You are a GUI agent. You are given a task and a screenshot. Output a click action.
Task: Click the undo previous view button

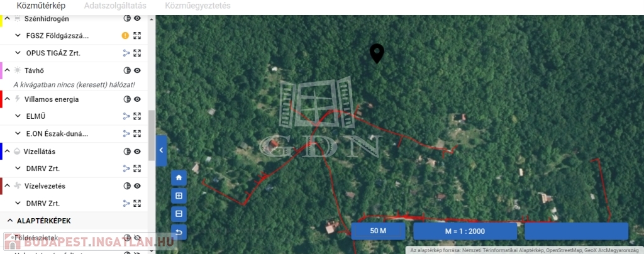coord(179,232)
